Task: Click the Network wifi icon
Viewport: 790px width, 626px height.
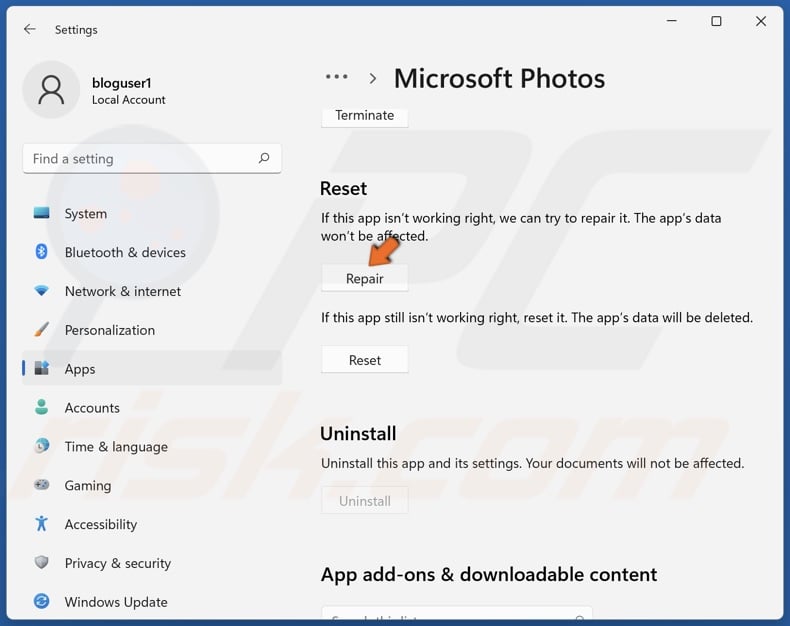Action: click(41, 291)
